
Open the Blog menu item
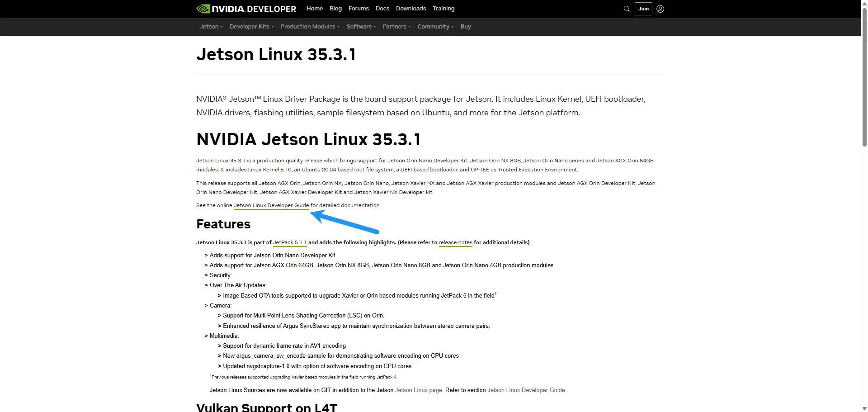point(335,9)
